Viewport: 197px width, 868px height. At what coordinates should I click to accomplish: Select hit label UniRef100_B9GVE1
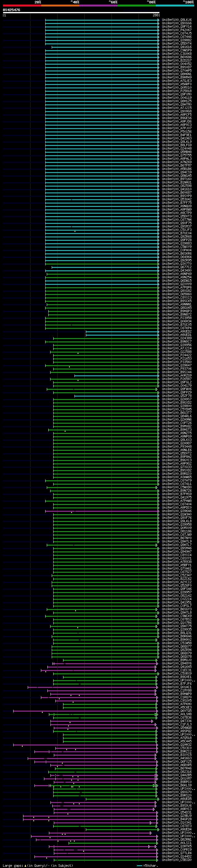click(177, 676)
